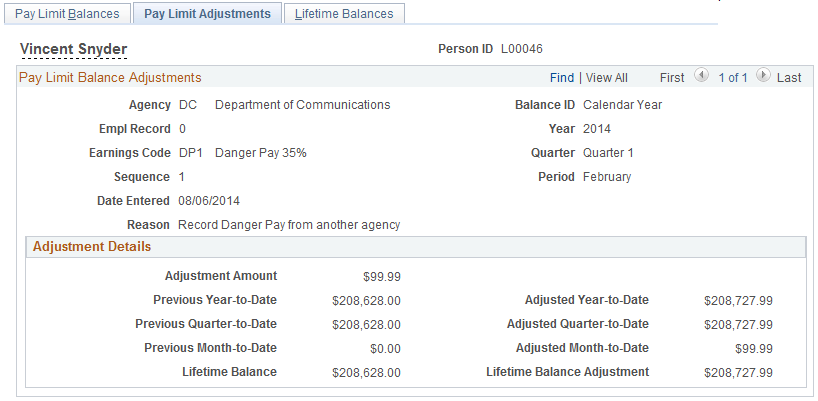Click Balance ID value 'Calendar Year'
This screenshot has width=818, height=401.
(x=622, y=105)
